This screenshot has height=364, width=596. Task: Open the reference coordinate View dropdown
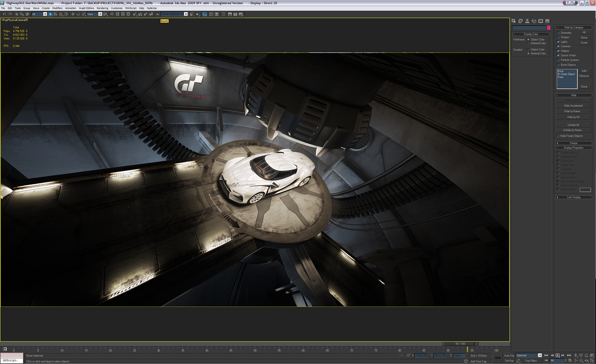click(x=100, y=14)
